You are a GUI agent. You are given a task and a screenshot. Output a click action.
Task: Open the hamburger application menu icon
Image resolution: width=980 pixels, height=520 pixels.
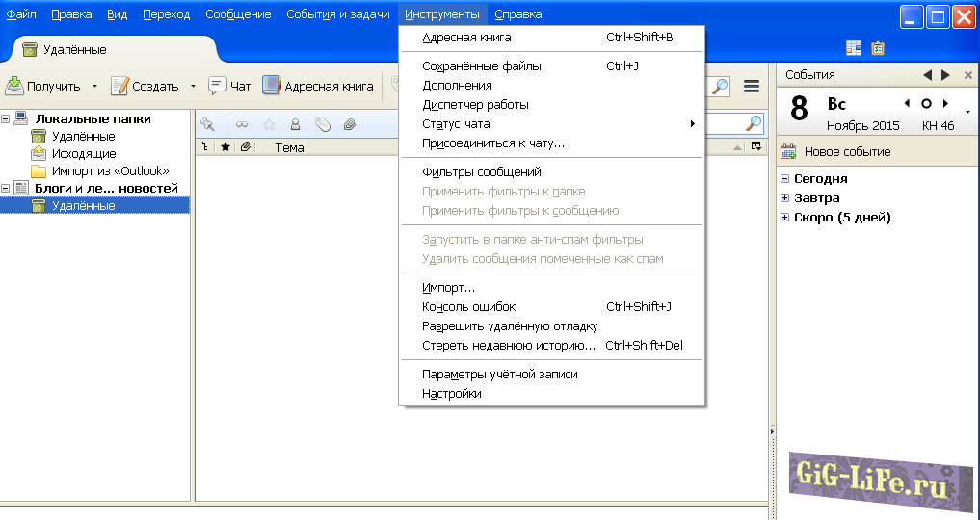pos(751,86)
